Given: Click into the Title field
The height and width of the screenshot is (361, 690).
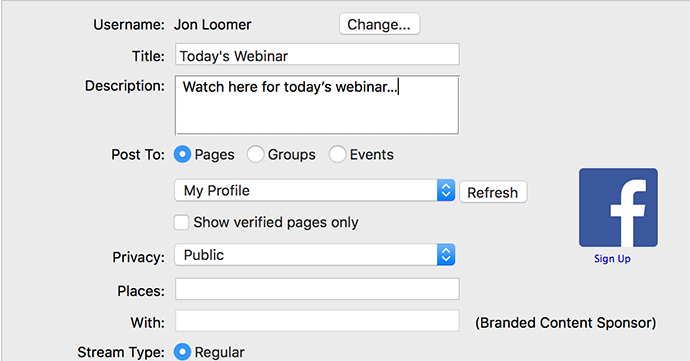Looking at the screenshot, I should 317,54.
